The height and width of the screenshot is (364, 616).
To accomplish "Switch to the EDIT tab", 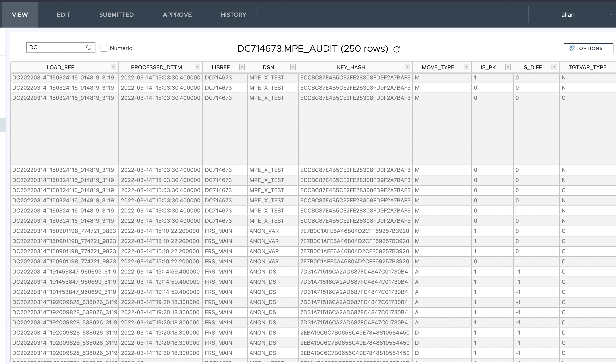I will click(x=63, y=15).
